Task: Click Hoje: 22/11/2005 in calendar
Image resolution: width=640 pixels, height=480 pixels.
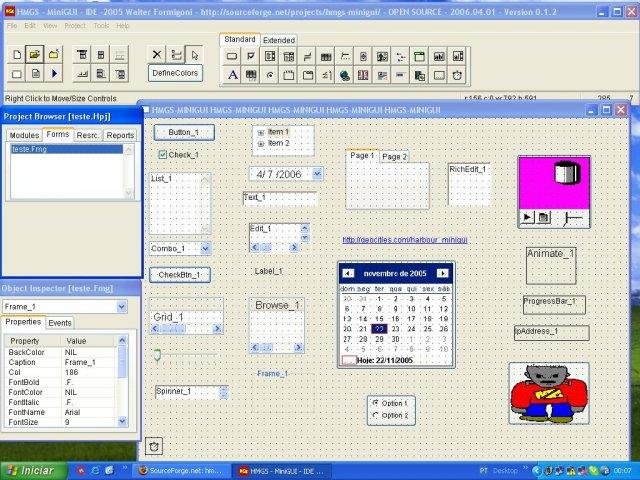Action: (x=384, y=360)
